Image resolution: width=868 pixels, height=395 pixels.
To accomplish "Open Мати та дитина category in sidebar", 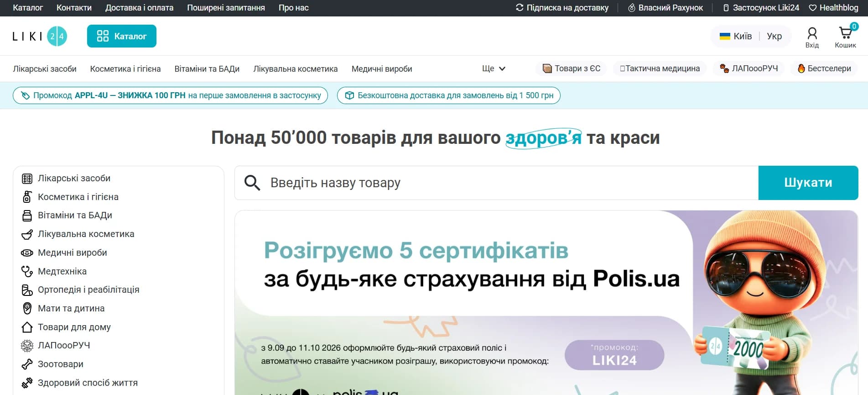I will point(71,308).
